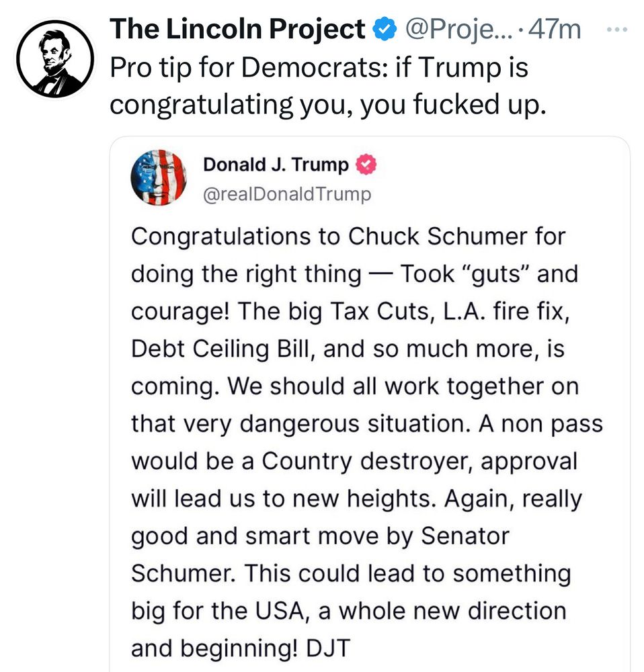This screenshot has width=644, height=672.
Task: Click the "Pro tip for Democrats" post text
Action: pos(319,68)
